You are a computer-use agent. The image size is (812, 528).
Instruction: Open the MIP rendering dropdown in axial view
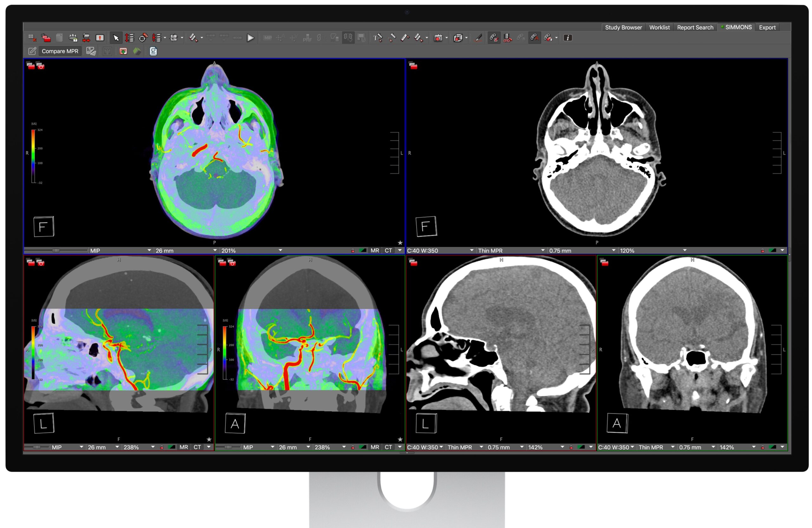[149, 250]
